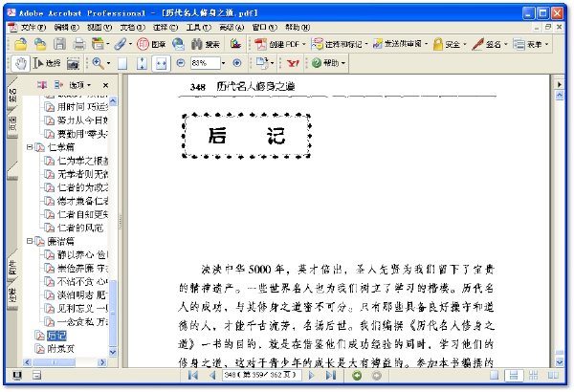The image size is (574, 392).
Task: Open the 窗口(W) menu
Action: click(265, 28)
